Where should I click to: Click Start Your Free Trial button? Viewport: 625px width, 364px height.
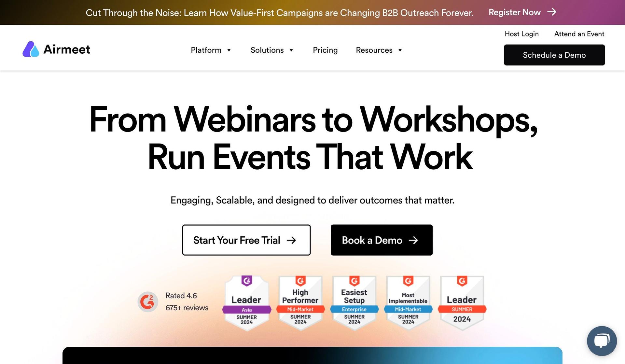tap(246, 240)
